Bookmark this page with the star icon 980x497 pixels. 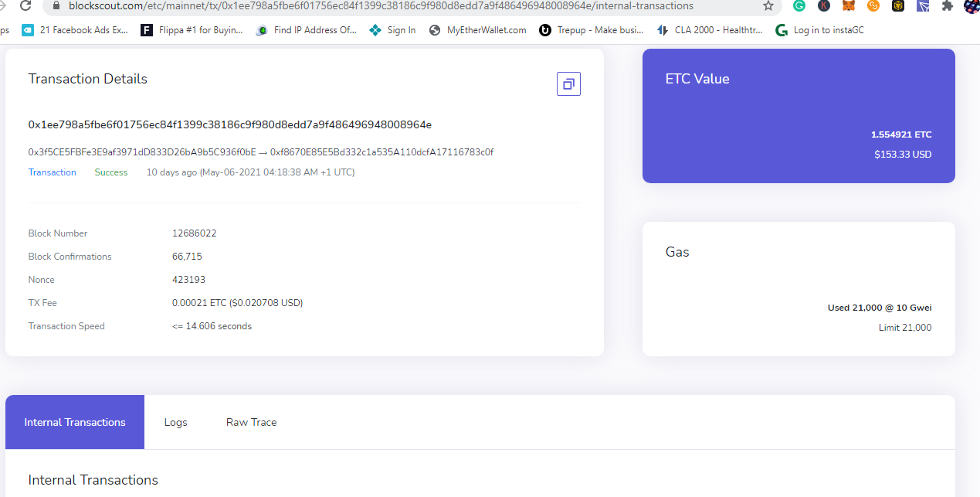tap(768, 5)
